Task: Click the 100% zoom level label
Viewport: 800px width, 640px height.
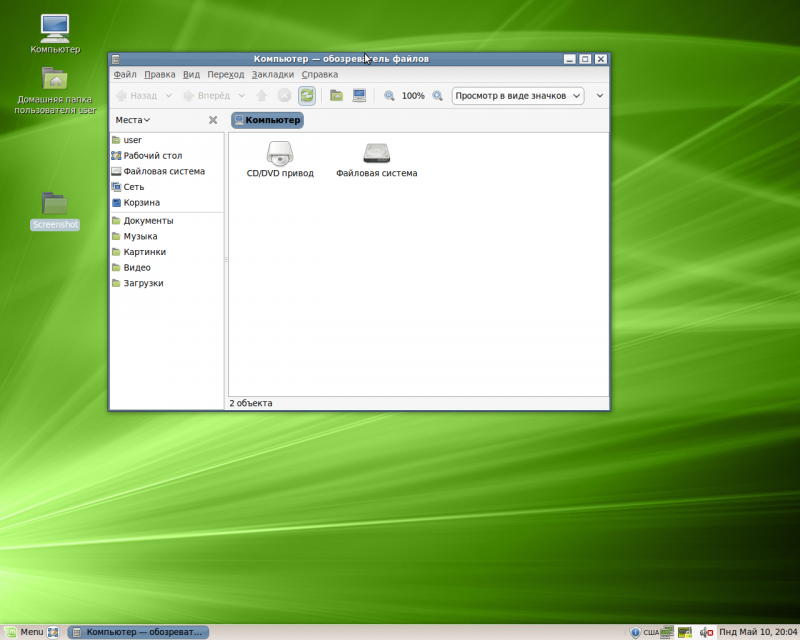Action: click(x=413, y=95)
